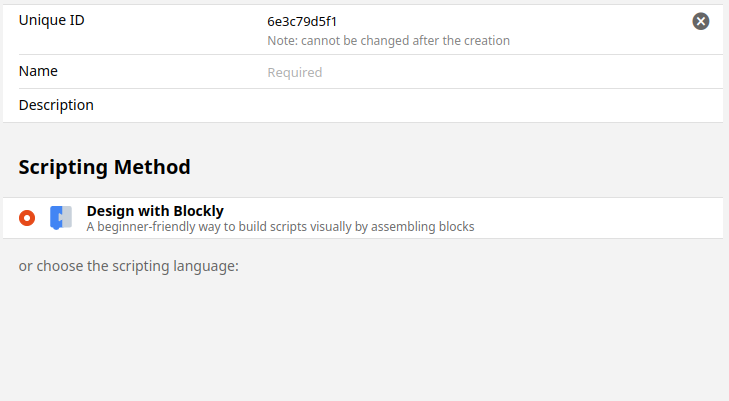The height and width of the screenshot is (401, 729).
Task: Click the empty space below the scripting language text
Action: tap(360, 340)
